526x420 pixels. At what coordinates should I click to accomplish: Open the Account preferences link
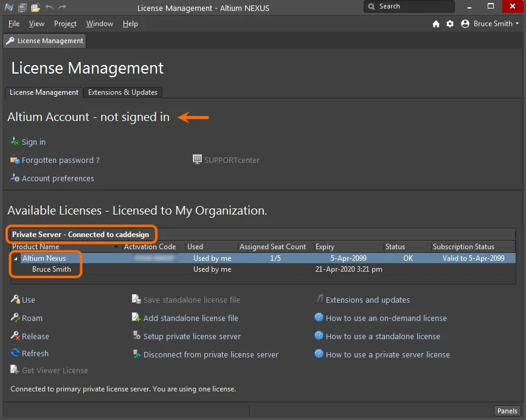[58, 178]
